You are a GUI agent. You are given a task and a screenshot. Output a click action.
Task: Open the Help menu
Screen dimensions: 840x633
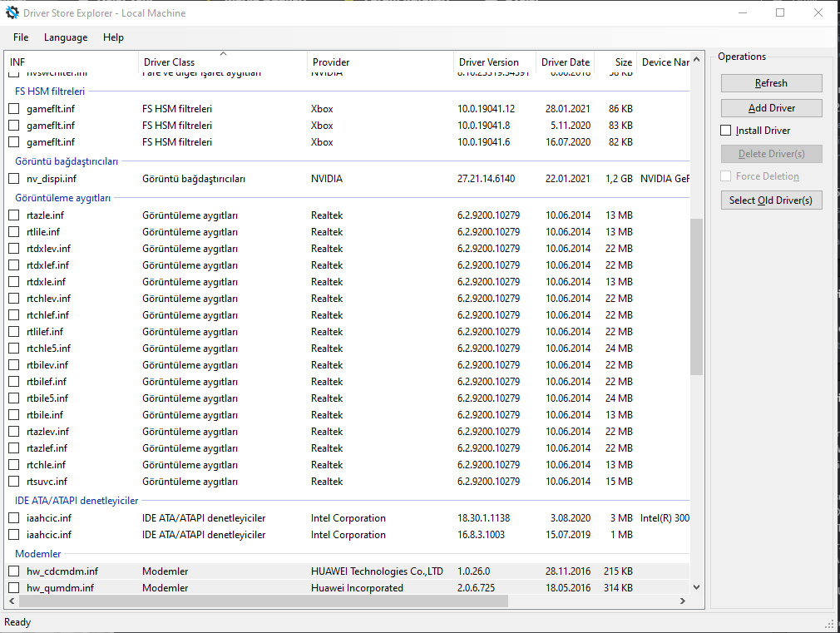113,37
